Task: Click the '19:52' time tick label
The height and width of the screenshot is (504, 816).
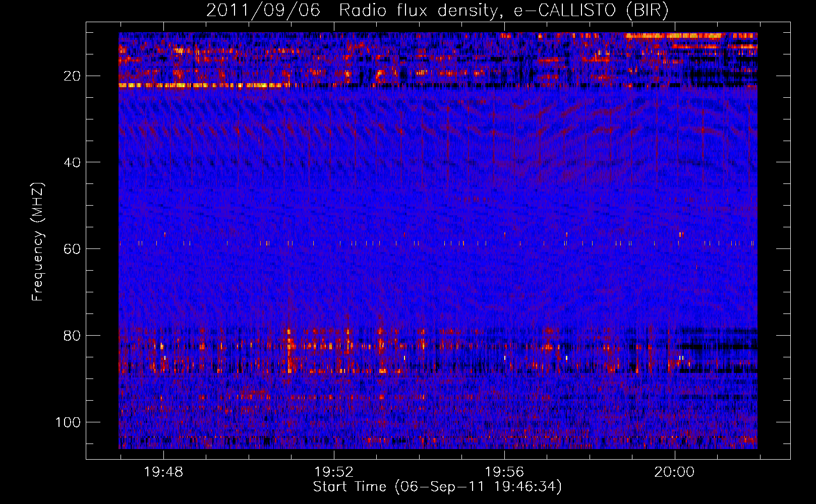Action: pos(334,472)
